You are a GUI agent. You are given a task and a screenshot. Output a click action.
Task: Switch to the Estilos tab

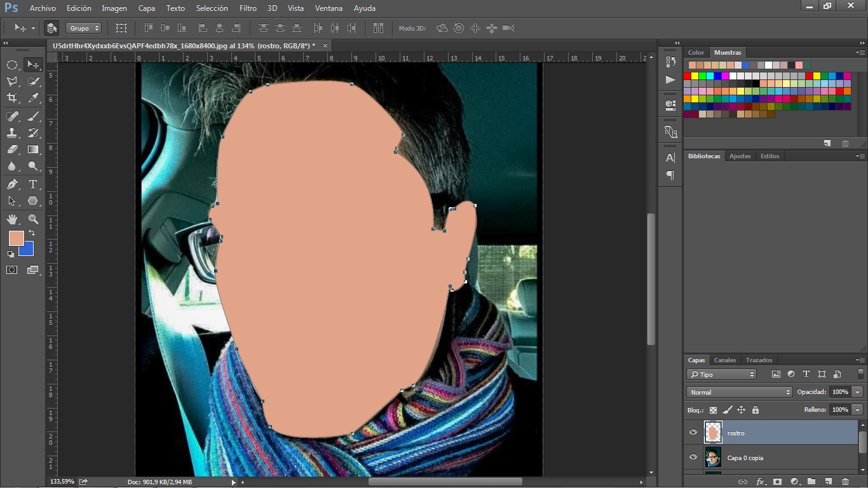(770, 156)
